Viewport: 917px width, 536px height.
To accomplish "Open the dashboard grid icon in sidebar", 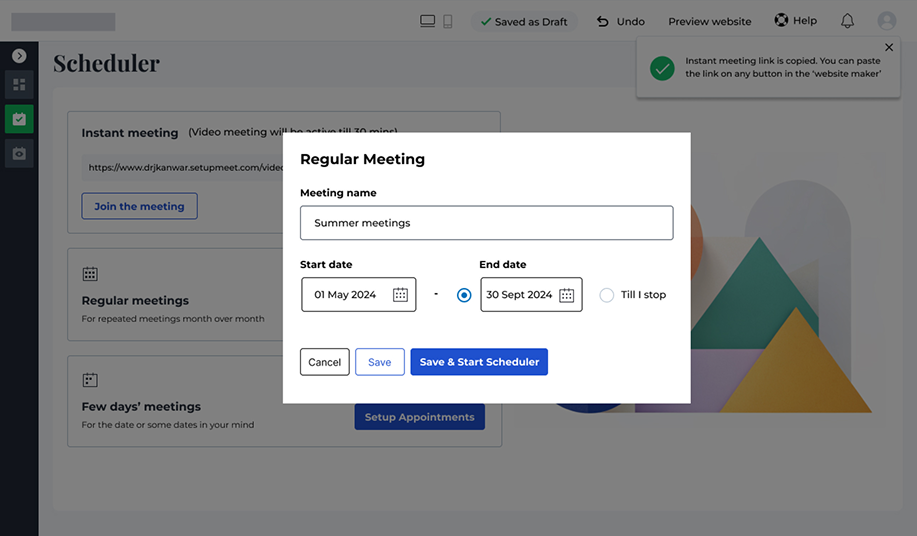I will [x=19, y=85].
